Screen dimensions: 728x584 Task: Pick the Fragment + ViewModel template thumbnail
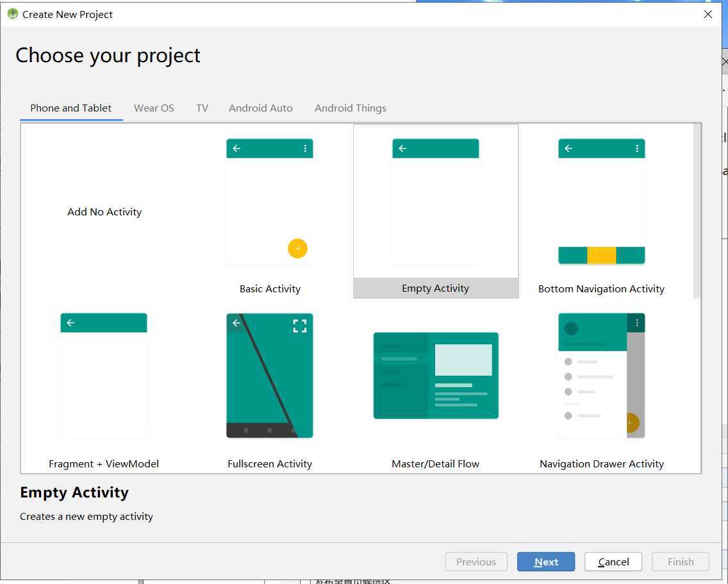click(x=104, y=376)
